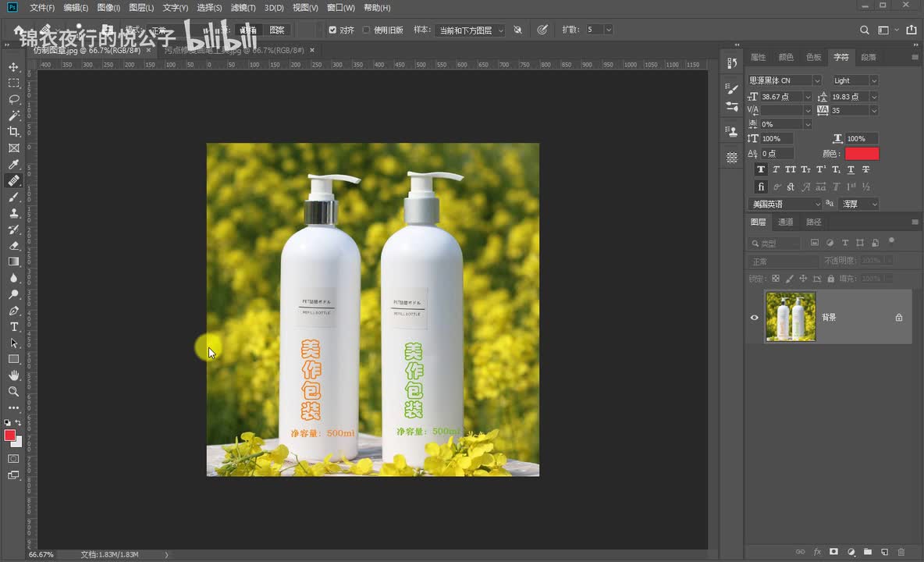Click the red foreground color swatch
The image size is (924, 562).
pyautogui.click(x=10, y=436)
